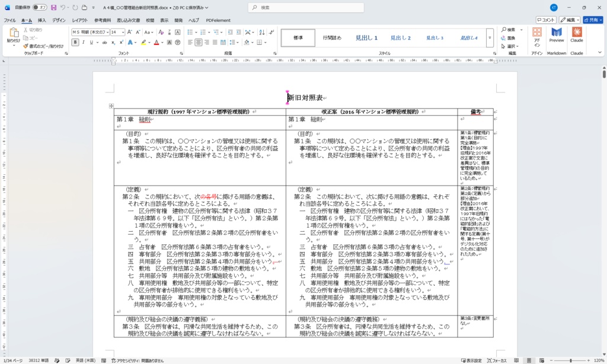Image resolution: width=607 pixels, height=364 pixels.
Task: Apply the 見出し 1 style
Action: [x=366, y=38]
